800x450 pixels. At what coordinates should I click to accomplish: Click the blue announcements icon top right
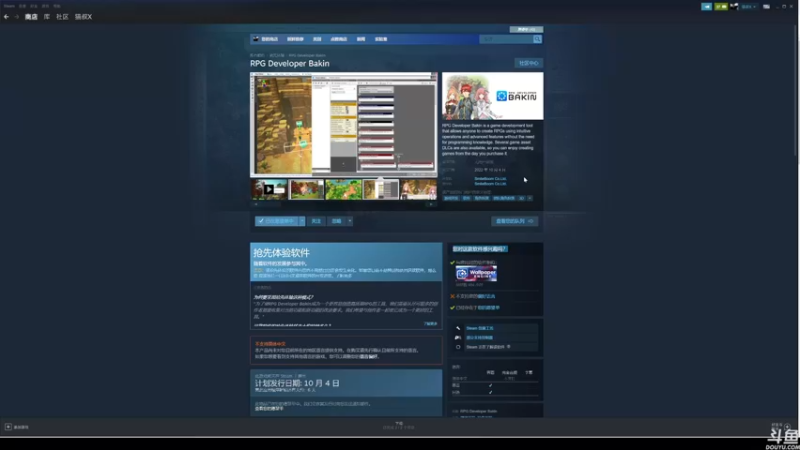(x=706, y=7)
